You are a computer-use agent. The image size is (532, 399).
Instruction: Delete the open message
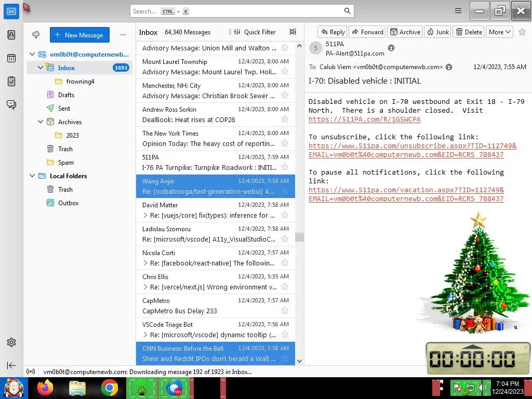(469, 32)
